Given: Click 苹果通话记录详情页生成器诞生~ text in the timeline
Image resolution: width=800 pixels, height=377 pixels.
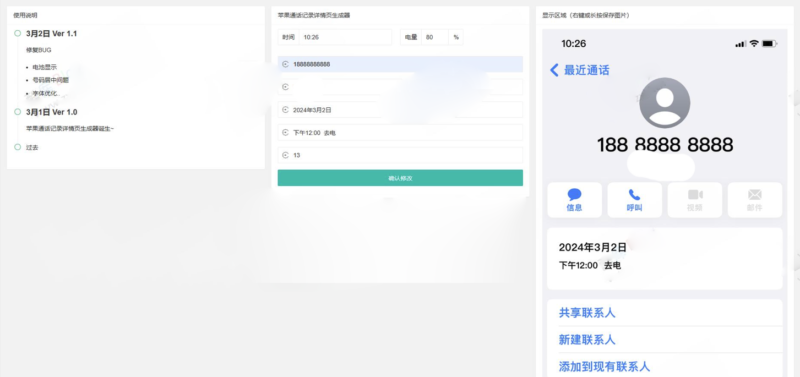Looking at the screenshot, I should [x=70, y=129].
